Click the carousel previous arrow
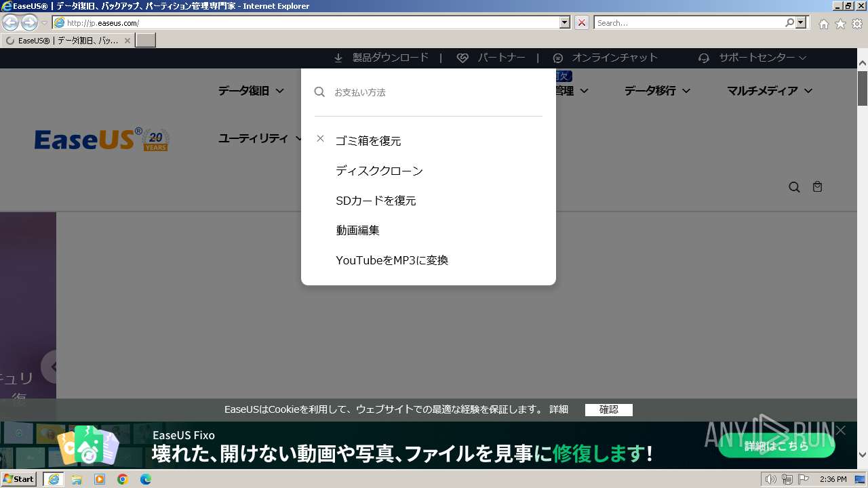 click(52, 367)
